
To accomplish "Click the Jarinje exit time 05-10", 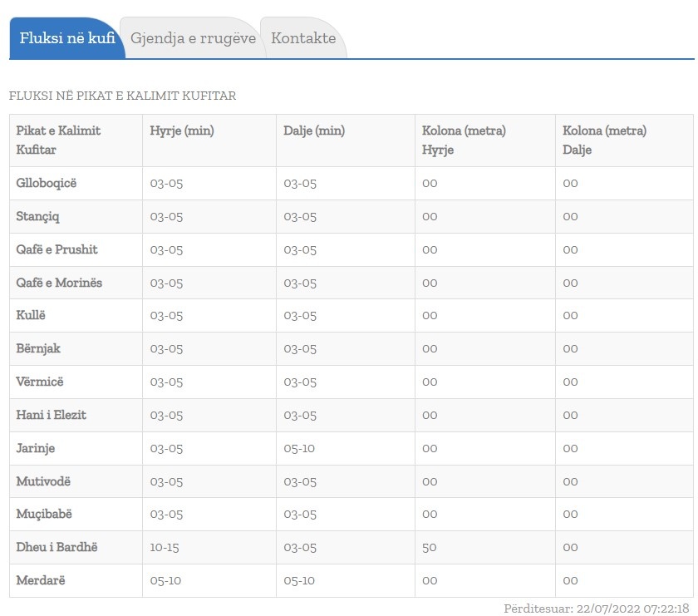I will click(299, 448).
